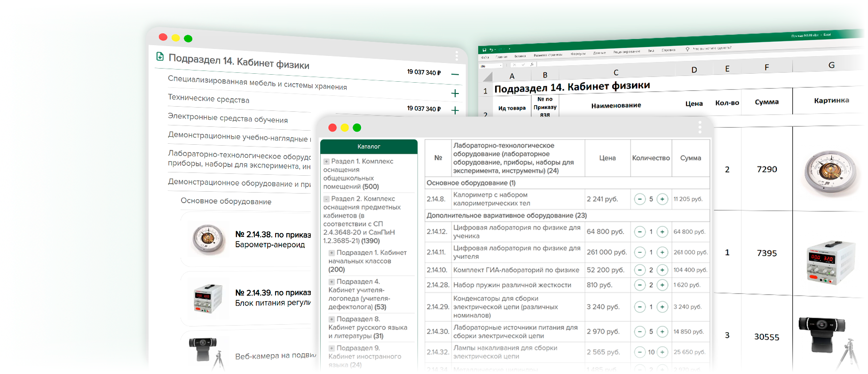Click the Excel undo arrow

(x=490, y=50)
